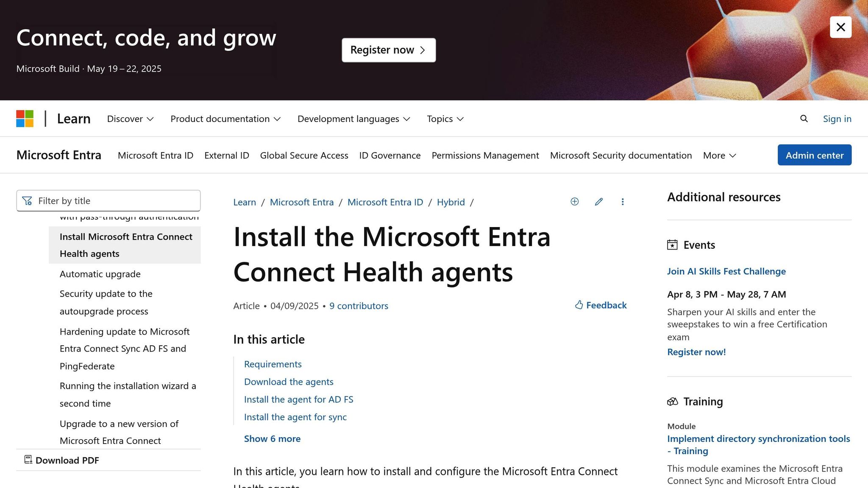Expand the Discover menu
Viewport: 868px width, 488px height.
[130, 119]
